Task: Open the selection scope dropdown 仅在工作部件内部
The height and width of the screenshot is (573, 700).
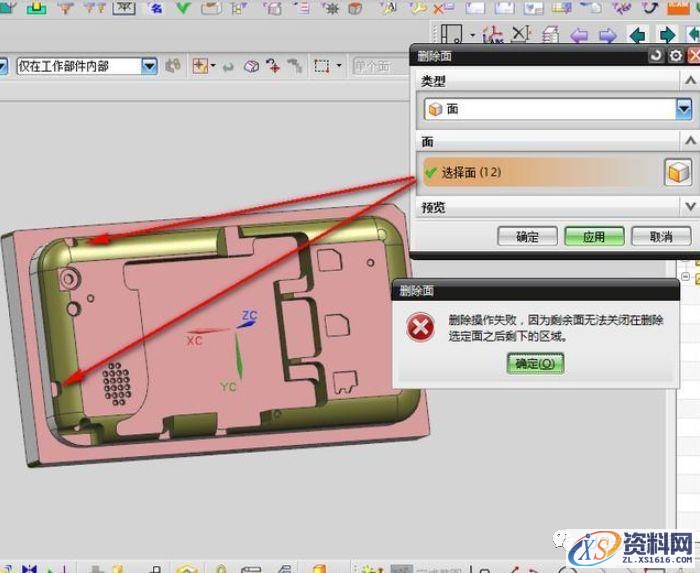Action: pyautogui.click(x=149, y=67)
